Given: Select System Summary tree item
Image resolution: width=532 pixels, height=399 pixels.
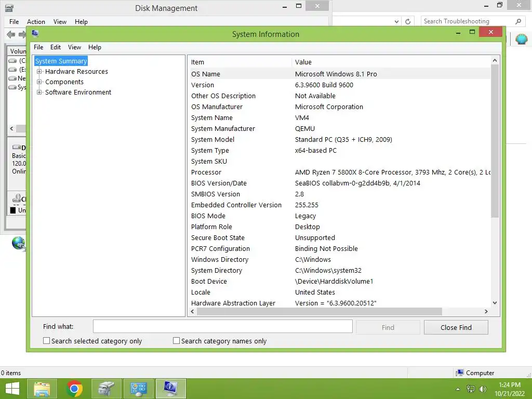Looking at the screenshot, I should tap(61, 61).
